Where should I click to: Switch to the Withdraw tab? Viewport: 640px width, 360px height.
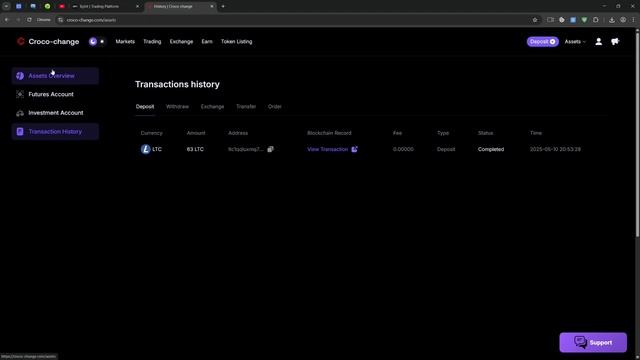click(x=177, y=107)
